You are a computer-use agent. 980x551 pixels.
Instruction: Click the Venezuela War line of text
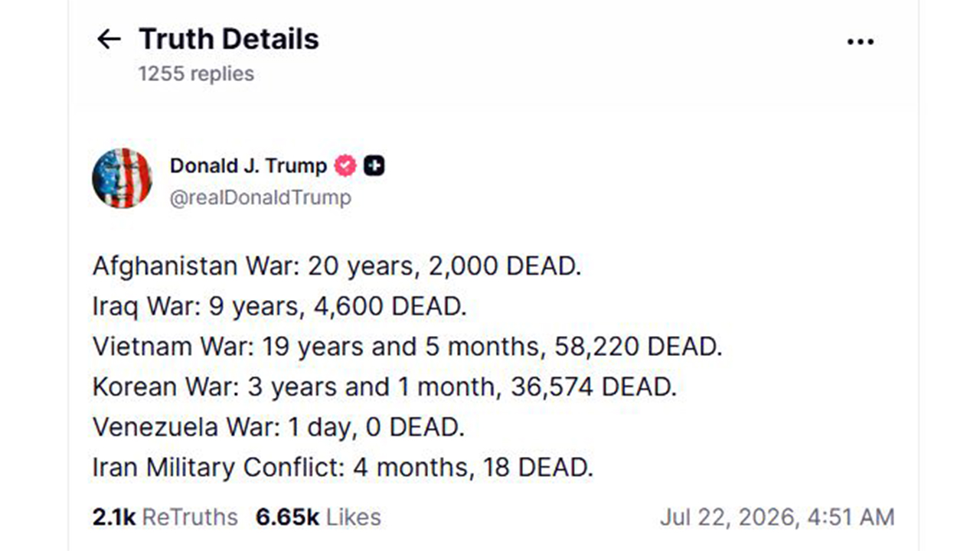point(279,427)
